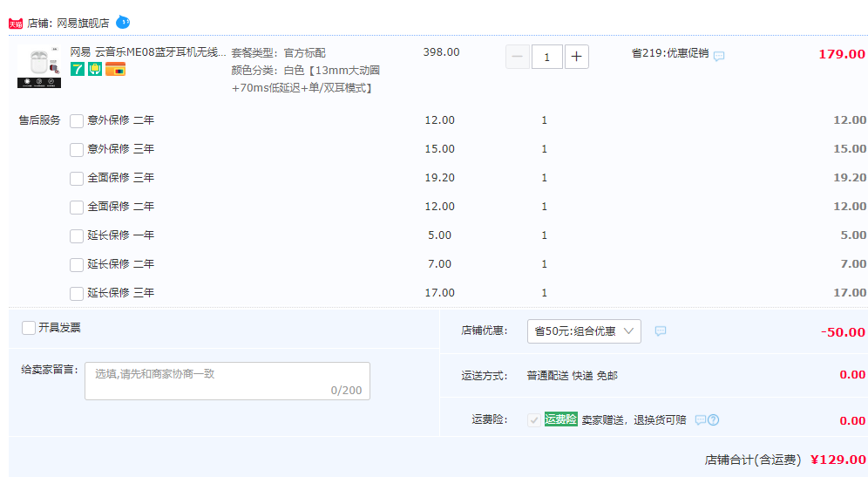Image resolution: width=868 pixels, height=477 pixels.
Task: Click the comment bubble icon in the 运费险 row
Action: pos(701,420)
